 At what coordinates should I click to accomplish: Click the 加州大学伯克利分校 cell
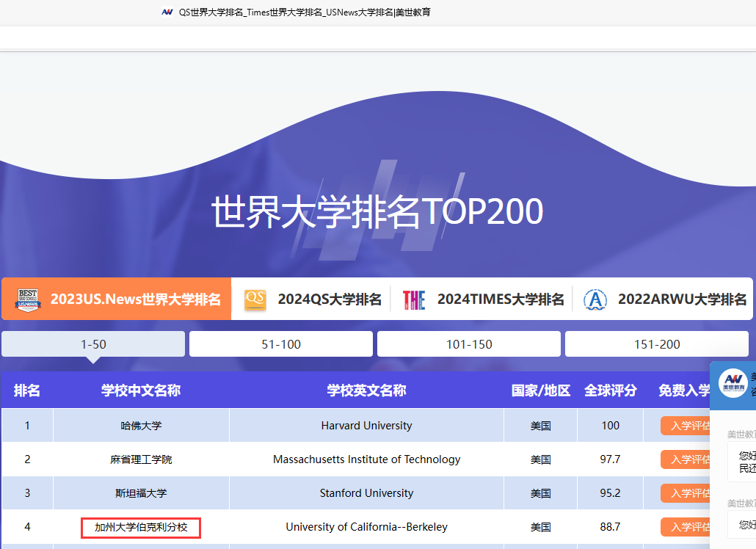(141, 527)
